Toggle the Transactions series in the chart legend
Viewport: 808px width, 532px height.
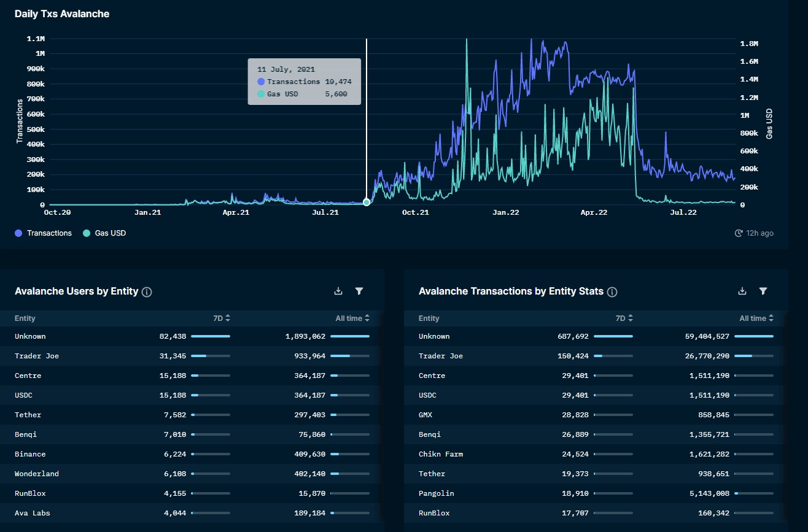click(x=42, y=233)
